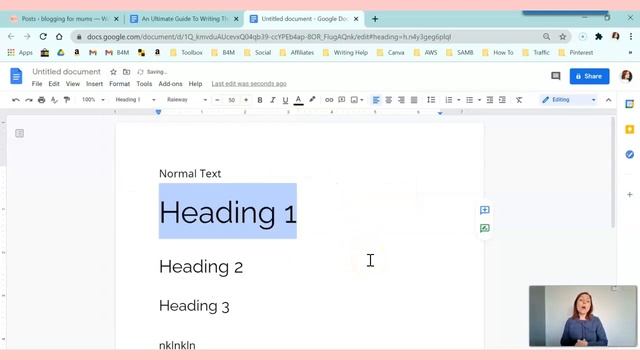The image size is (640, 360).
Task: Click the insert link icon
Action: coord(329,100)
